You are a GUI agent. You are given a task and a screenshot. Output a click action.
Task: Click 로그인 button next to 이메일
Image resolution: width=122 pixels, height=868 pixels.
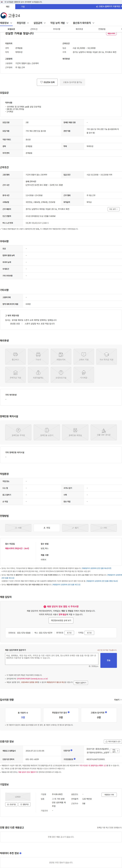89,633
